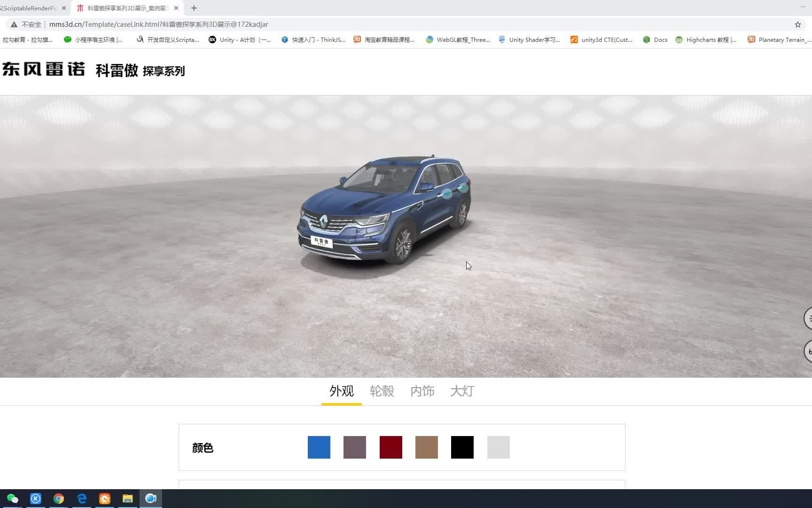Open the 拉勾教育 bookmark
The width and height of the screenshot is (812, 508).
pyautogui.click(x=27, y=40)
